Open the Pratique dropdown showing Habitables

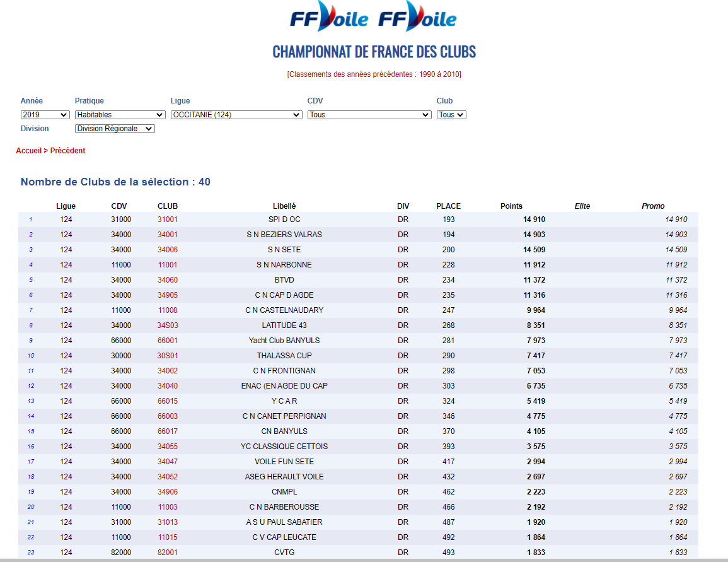[x=120, y=115]
